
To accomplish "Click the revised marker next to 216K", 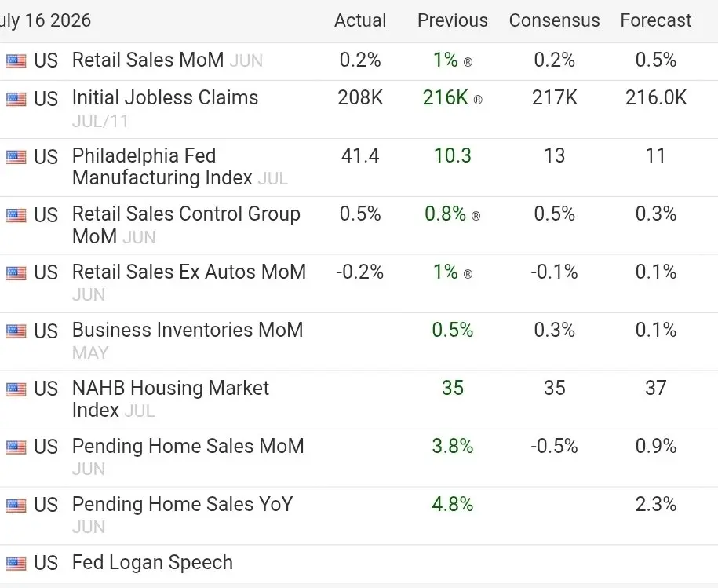I will pos(478,100).
